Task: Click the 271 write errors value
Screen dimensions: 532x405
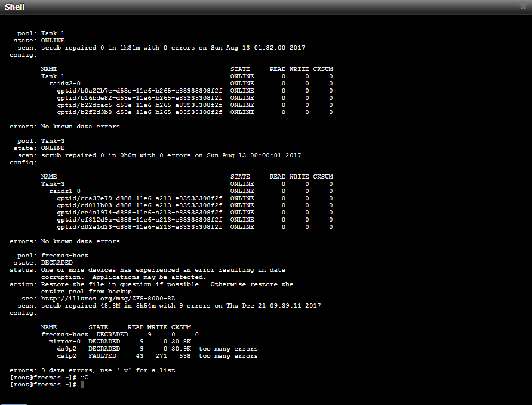Action: [x=161, y=356]
